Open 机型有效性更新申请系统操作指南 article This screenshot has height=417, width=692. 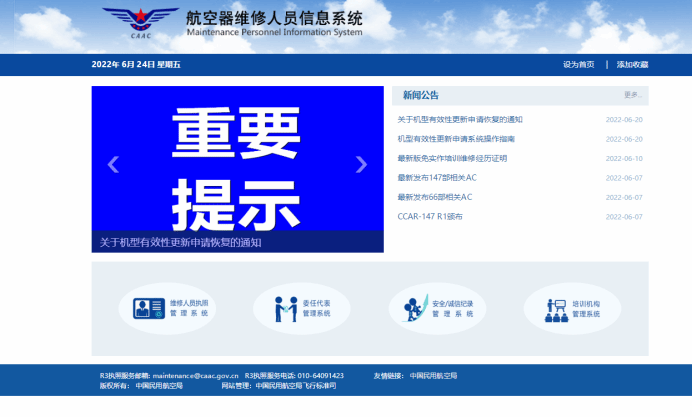456,139
